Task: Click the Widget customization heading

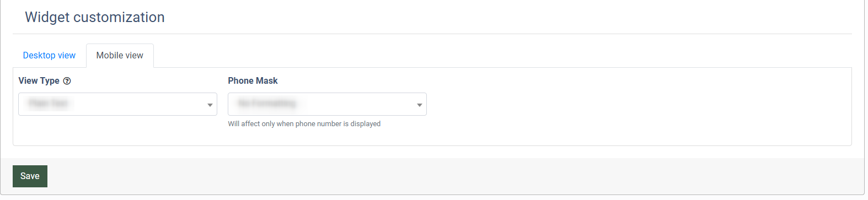Action: [x=95, y=17]
